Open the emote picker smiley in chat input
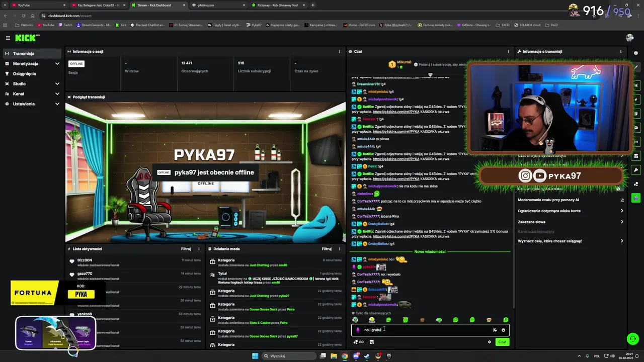The image size is (644, 362). (503, 330)
